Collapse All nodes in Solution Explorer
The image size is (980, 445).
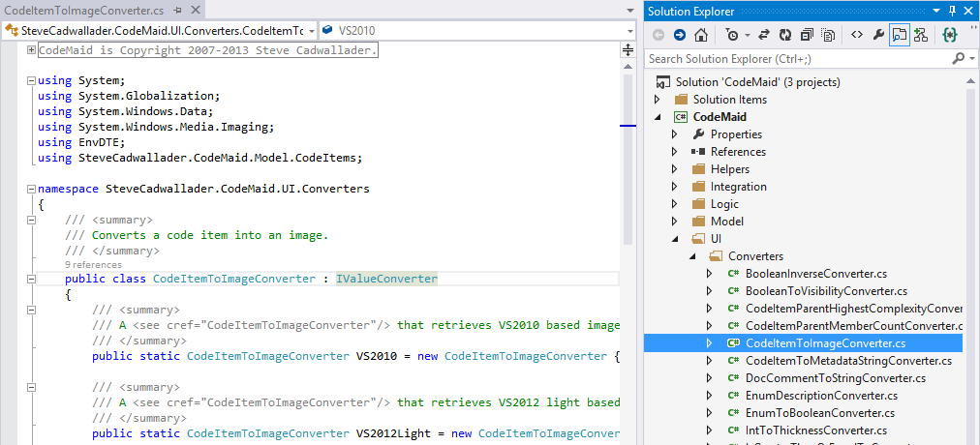click(x=808, y=35)
